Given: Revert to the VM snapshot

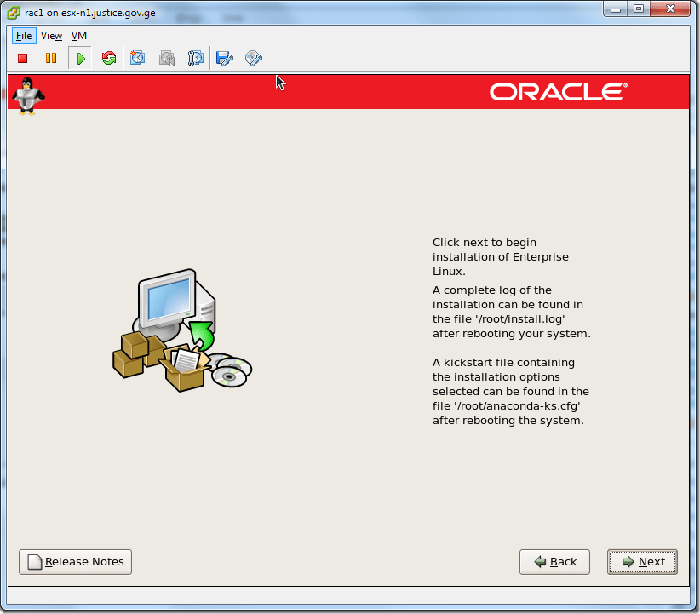Looking at the screenshot, I should point(167,57).
